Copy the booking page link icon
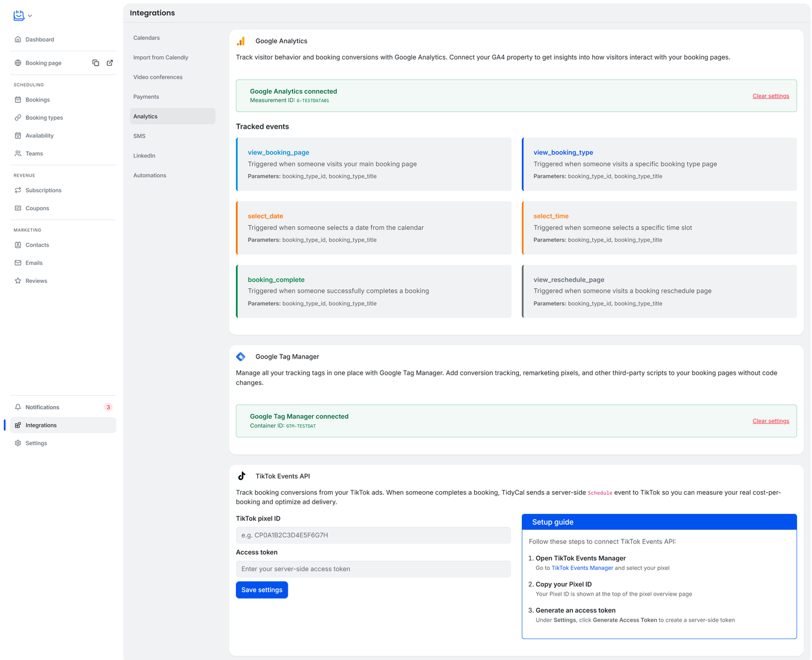The height and width of the screenshot is (660, 812). coord(96,63)
